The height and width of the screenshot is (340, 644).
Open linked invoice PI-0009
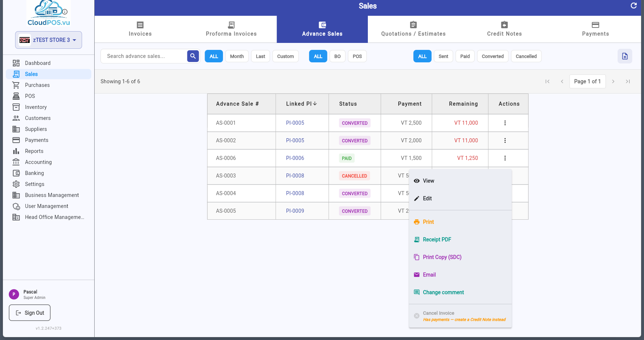(x=295, y=211)
